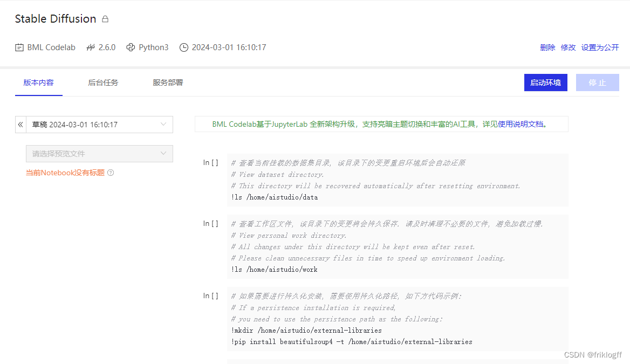630x364 pixels.
Task: Click the lock icon beside Stable Diffusion
Action: pos(105,19)
